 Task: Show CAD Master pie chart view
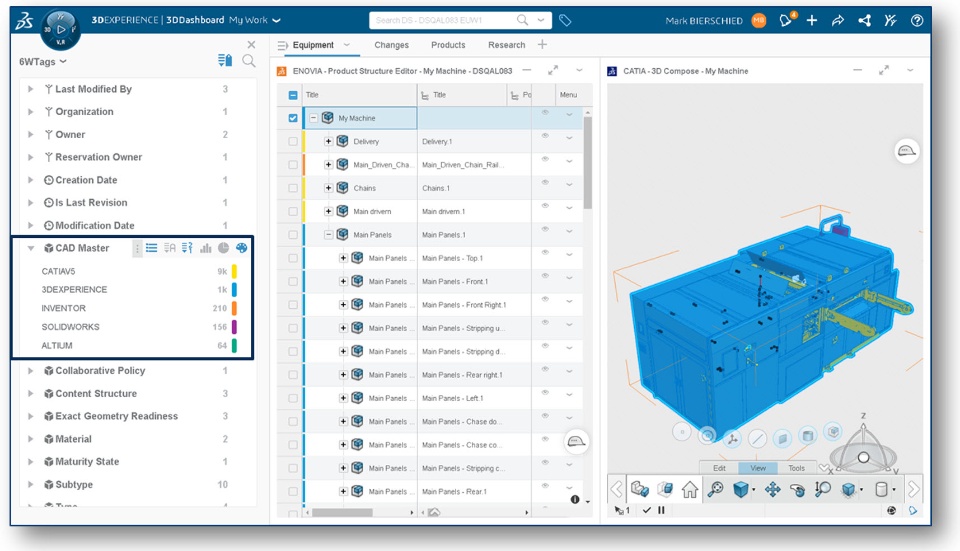(x=223, y=248)
